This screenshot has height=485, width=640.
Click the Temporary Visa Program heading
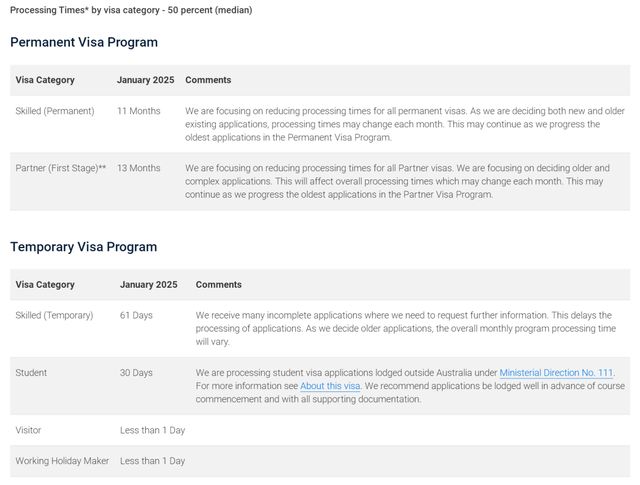coord(84,247)
